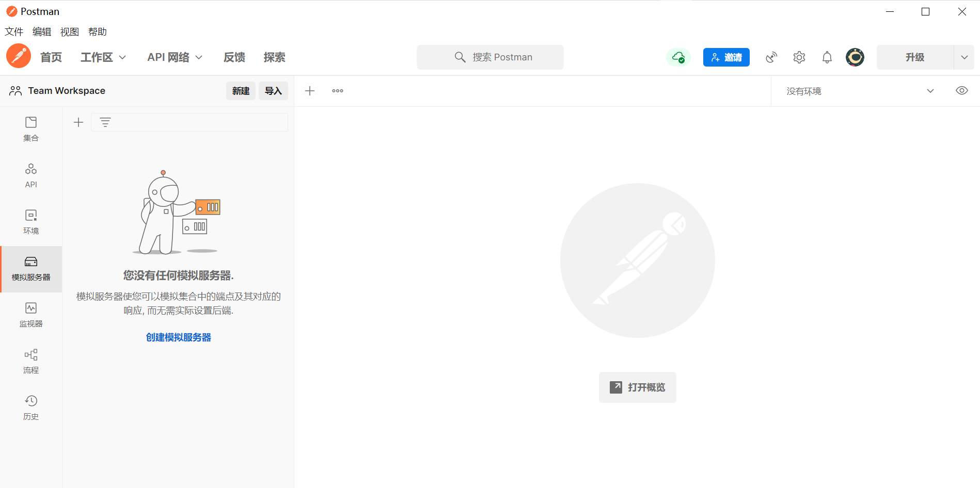Screen dimensions: 980x488
Task: Minimize the Postman window
Action: tap(890, 11)
